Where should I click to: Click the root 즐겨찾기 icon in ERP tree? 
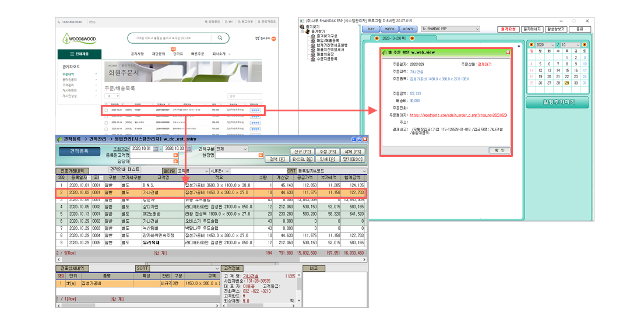[302, 27]
